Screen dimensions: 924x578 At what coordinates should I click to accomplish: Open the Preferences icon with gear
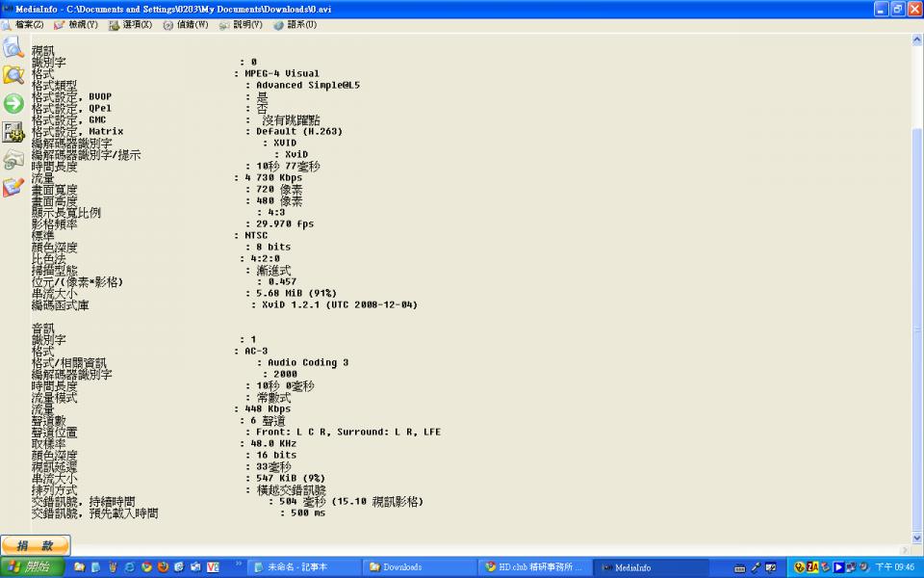pyautogui.click(x=13, y=132)
